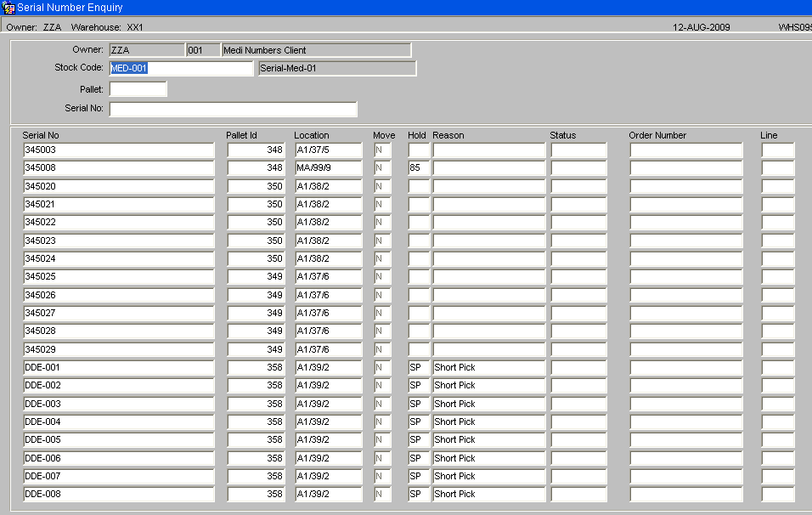
Task: Click location A1/37/6 for serial 345027
Action: [x=329, y=314]
